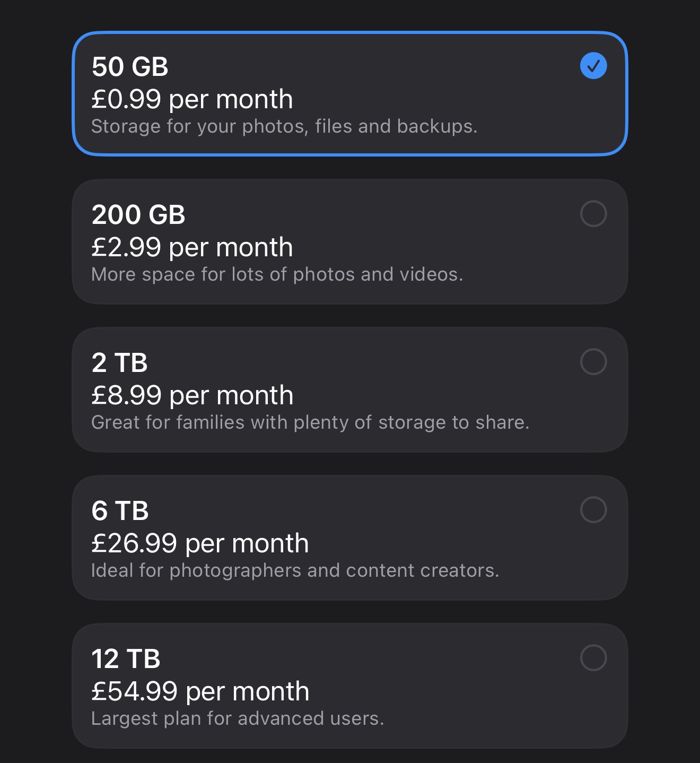Select the 12 TB plan radio button

click(593, 658)
